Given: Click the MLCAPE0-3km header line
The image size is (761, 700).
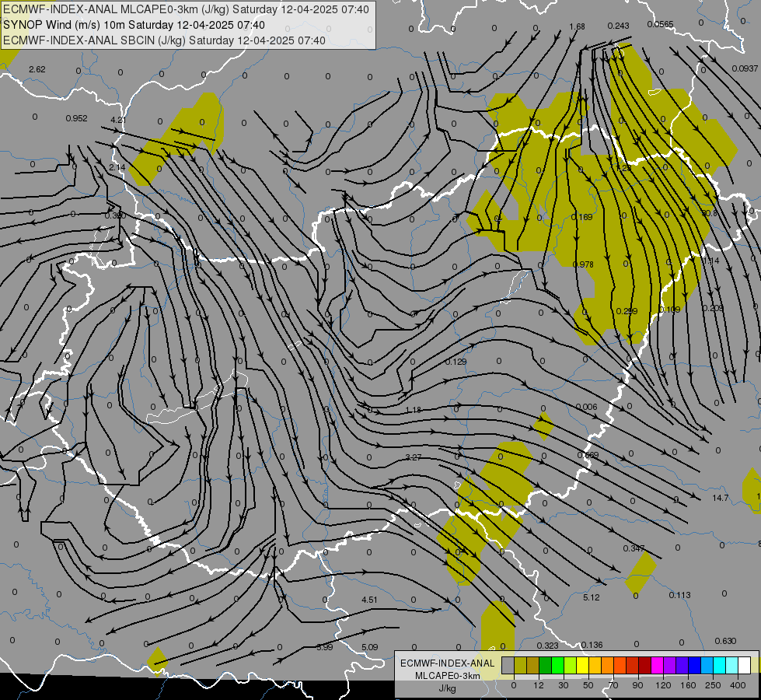Looking at the screenshot, I should [186, 9].
